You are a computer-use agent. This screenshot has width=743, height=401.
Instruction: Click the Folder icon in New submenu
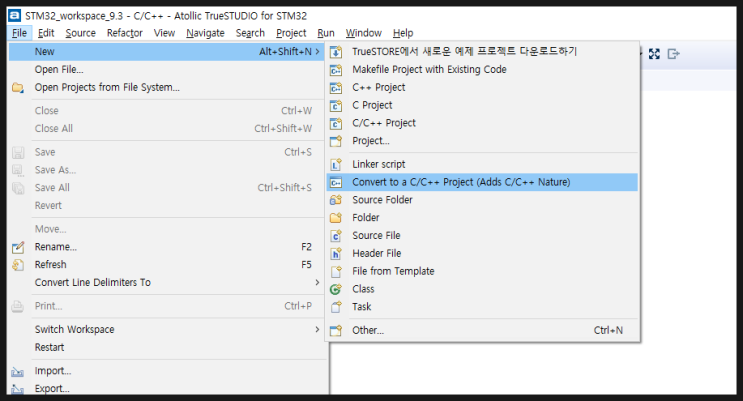pos(336,218)
